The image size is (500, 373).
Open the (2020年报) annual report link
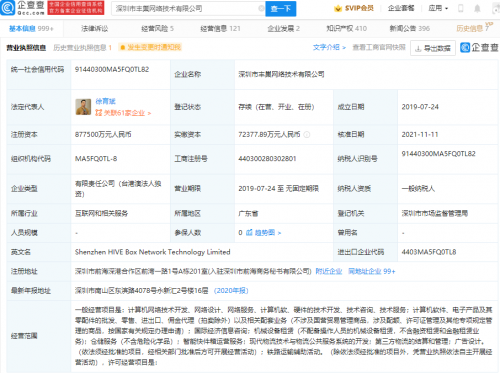pyautogui.click(x=231, y=291)
